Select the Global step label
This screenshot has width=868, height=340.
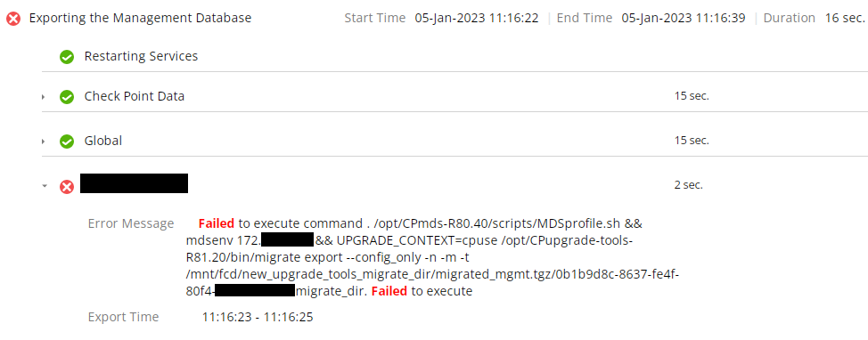pyautogui.click(x=103, y=141)
